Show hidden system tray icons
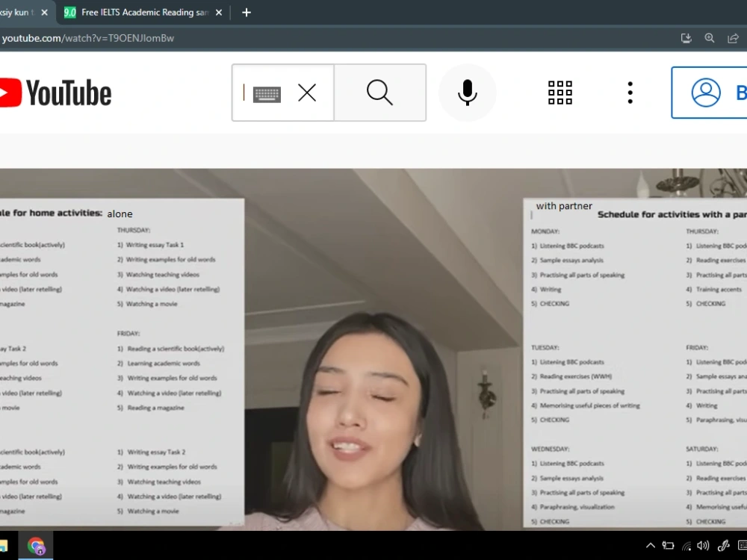 (651, 546)
